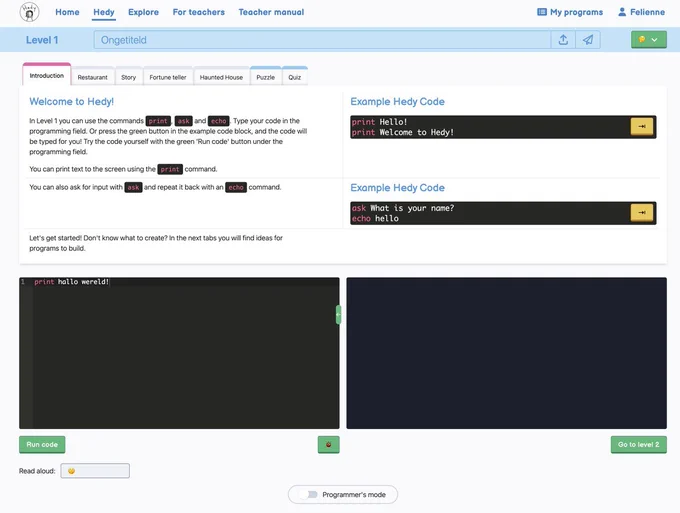
Task: Open the Quiz tab
Action: click(294, 77)
